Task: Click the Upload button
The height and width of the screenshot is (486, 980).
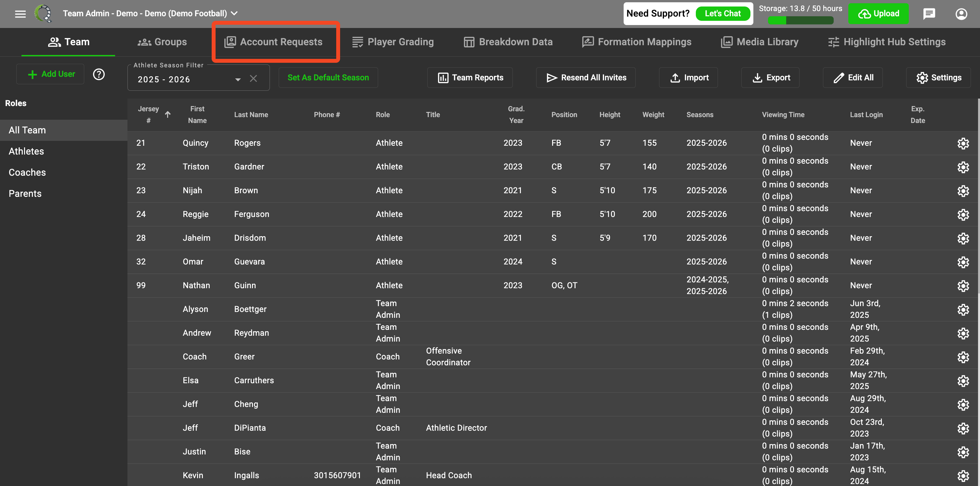Action: pyautogui.click(x=878, y=14)
